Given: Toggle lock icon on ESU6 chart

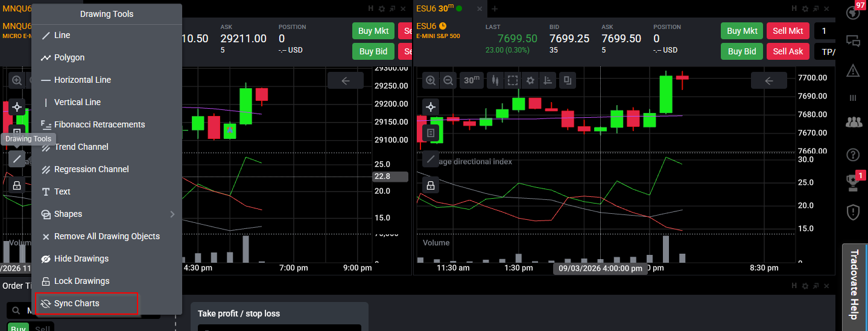Looking at the screenshot, I should [431, 185].
